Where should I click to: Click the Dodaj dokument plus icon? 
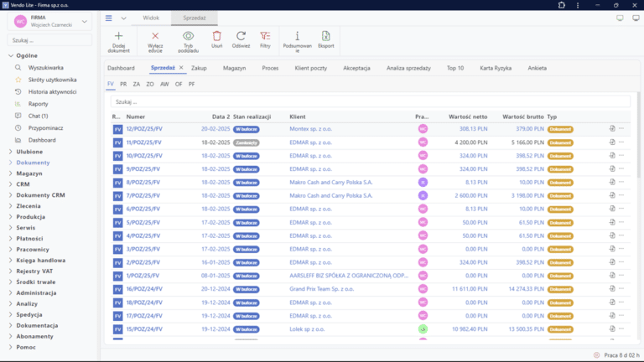point(118,36)
